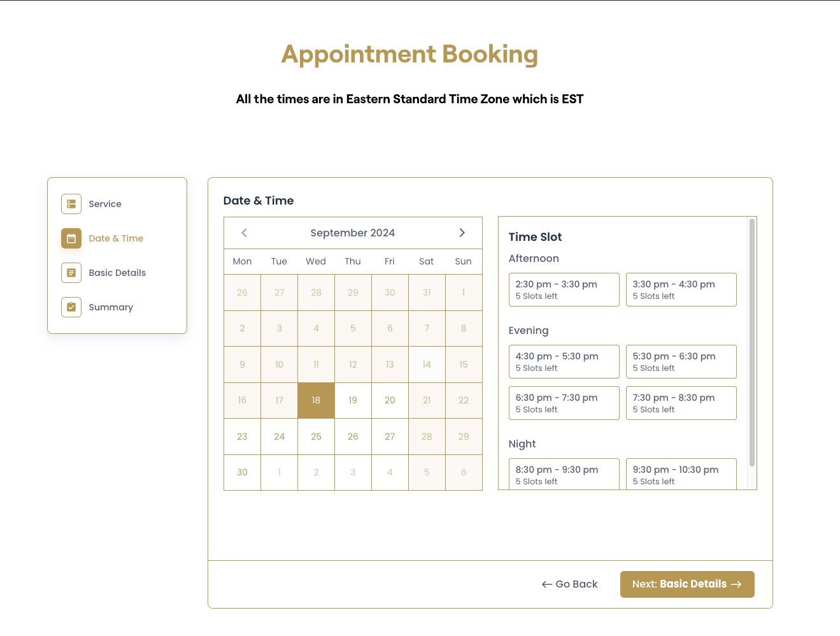
Task: Choose September 30 on the calendar
Action: pyautogui.click(x=242, y=472)
